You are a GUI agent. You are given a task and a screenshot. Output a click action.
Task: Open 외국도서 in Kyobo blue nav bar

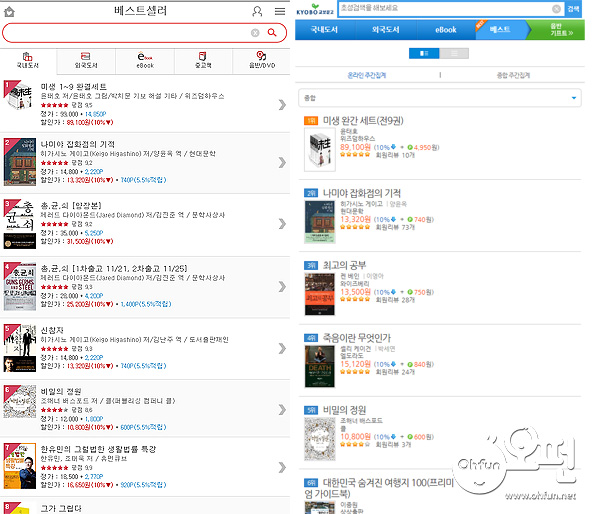(x=386, y=30)
